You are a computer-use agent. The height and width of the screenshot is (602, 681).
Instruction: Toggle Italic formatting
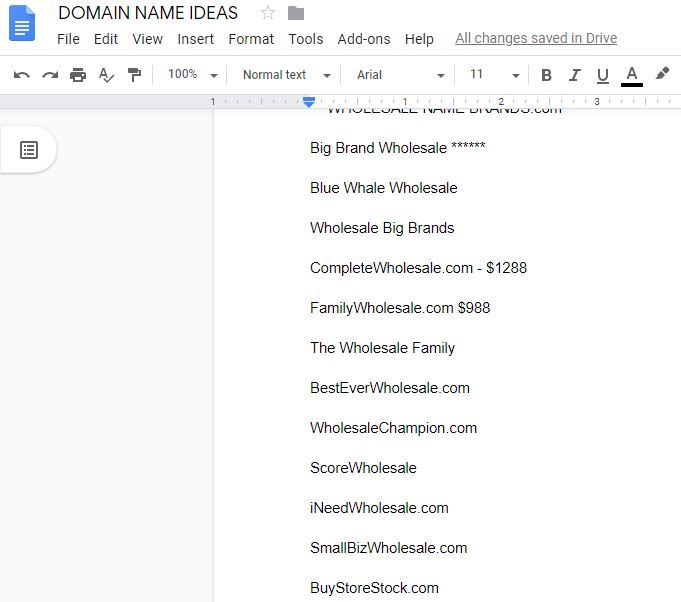coord(574,75)
